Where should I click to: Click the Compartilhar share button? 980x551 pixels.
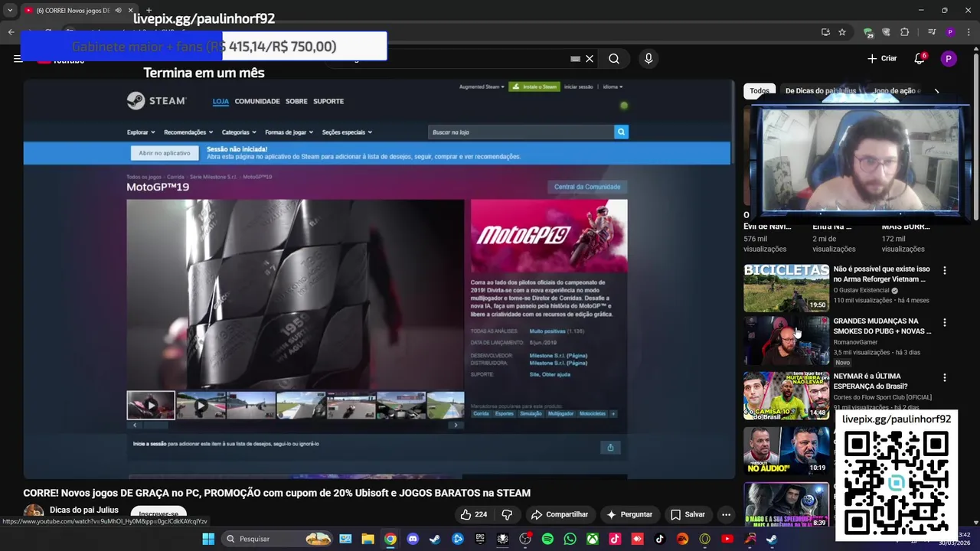[560, 514]
